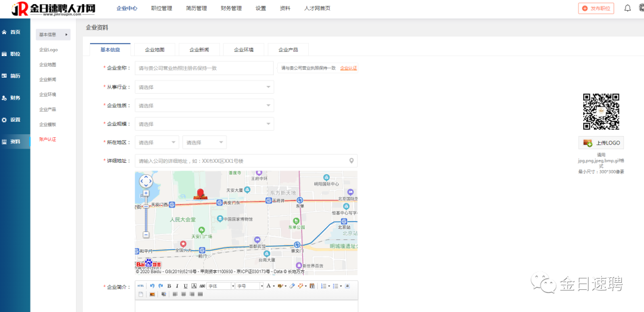Align editor text to the right
The height and width of the screenshot is (312, 644).
point(192,294)
